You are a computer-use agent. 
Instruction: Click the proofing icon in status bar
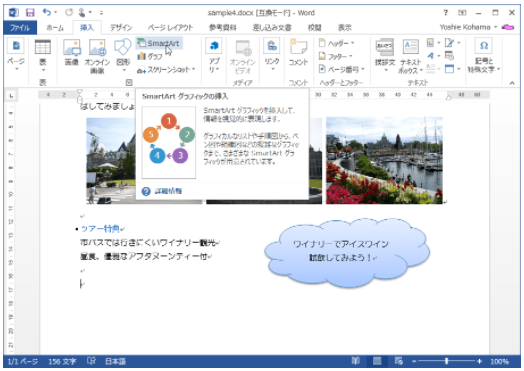click(x=91, y=361)
